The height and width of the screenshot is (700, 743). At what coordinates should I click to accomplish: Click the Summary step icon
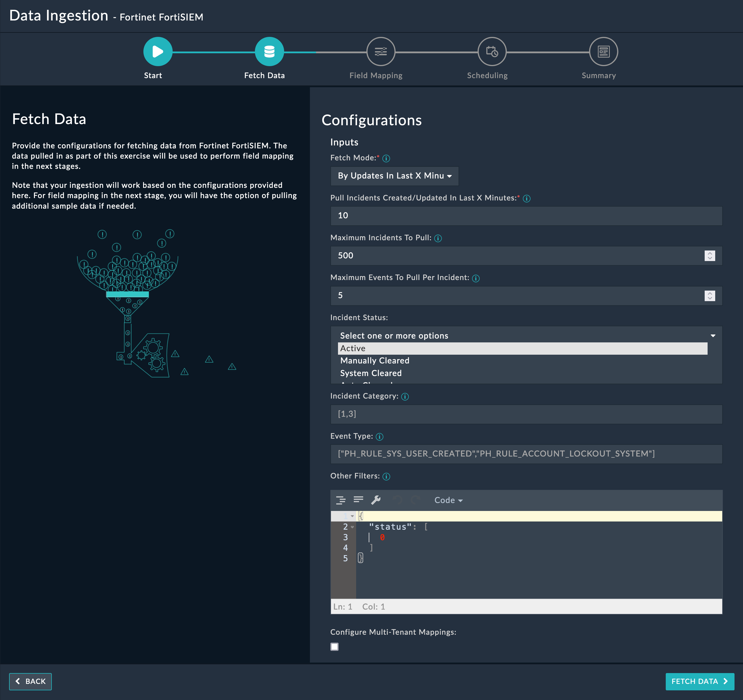(603, 52)
